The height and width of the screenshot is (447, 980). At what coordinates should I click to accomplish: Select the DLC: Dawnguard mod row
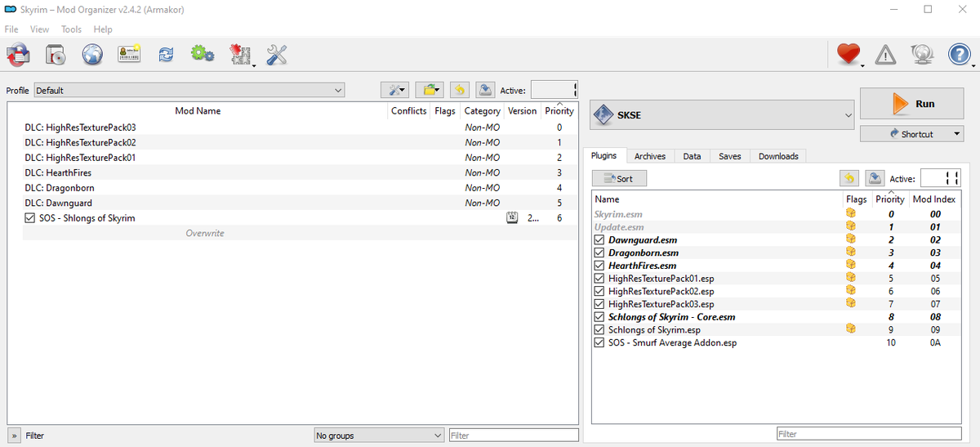tap(292, 203)
